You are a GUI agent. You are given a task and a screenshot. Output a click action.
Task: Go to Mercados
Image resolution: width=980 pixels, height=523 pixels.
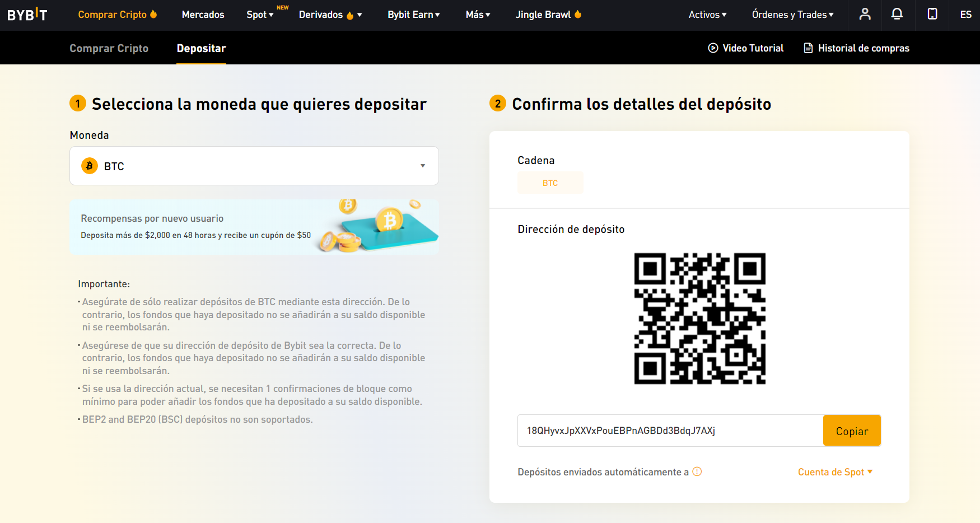coord(203,15)
